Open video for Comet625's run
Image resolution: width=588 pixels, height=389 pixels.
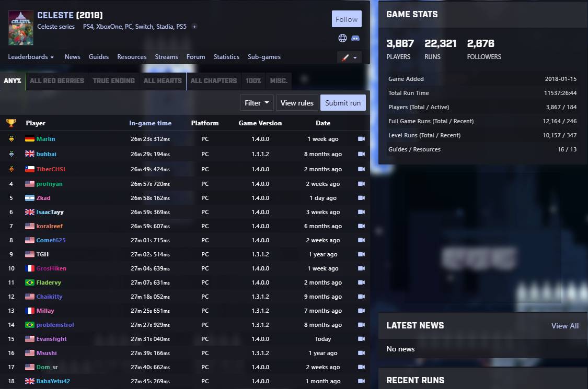361,240
